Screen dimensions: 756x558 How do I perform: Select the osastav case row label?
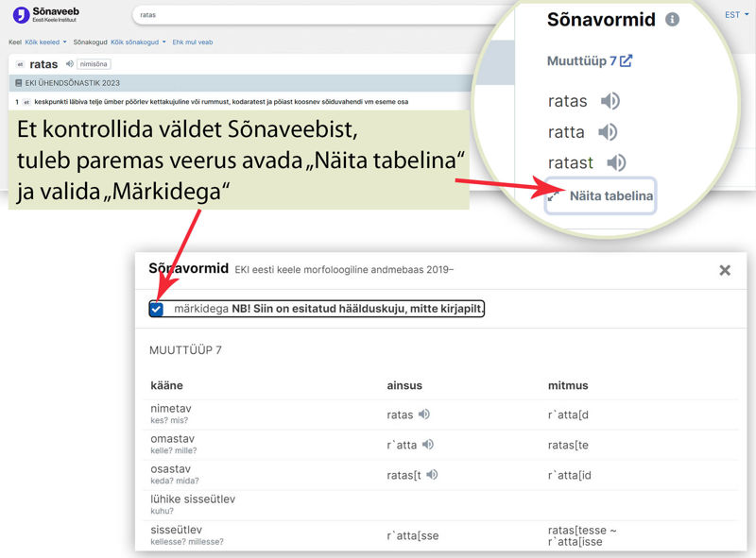point(171,469)
